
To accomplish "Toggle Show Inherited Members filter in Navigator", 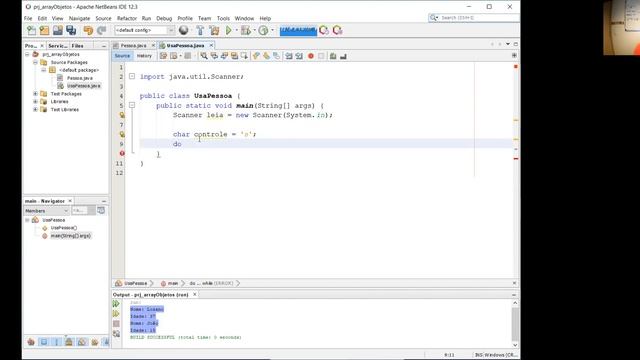I will pos(31,342).
